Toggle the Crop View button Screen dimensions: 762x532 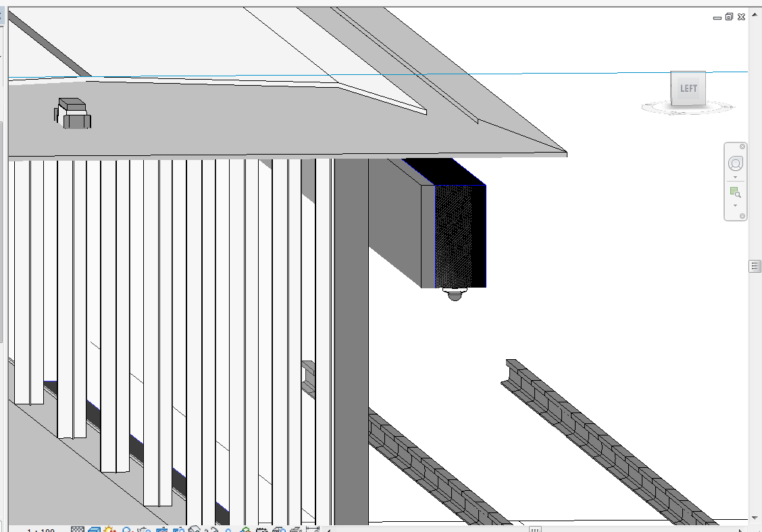pos(162,531)
